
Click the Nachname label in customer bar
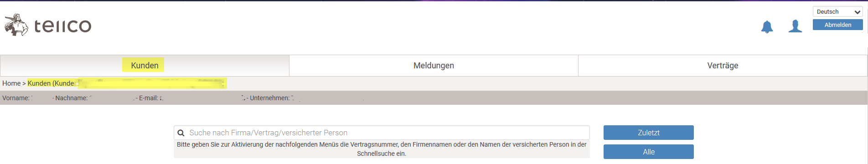point(71,98)
